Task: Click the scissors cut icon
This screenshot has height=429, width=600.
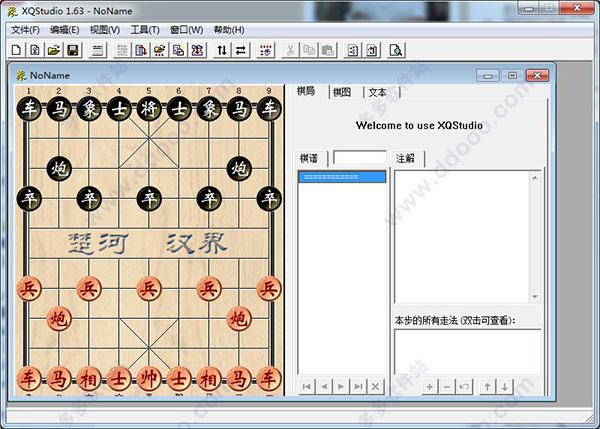Action: [x=290, y=50]
